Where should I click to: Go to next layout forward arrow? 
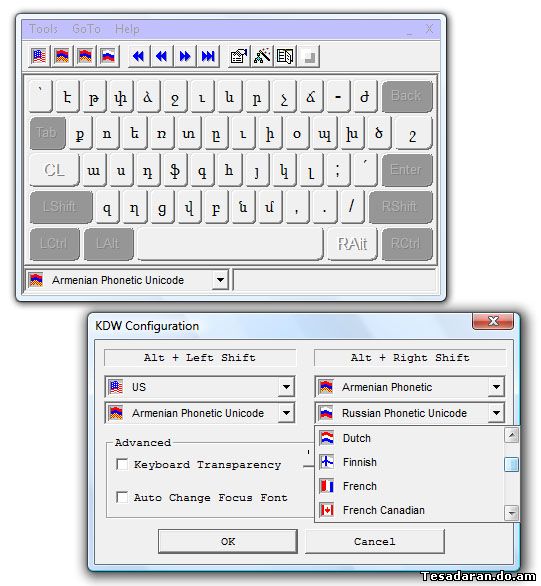pos(185,56)
